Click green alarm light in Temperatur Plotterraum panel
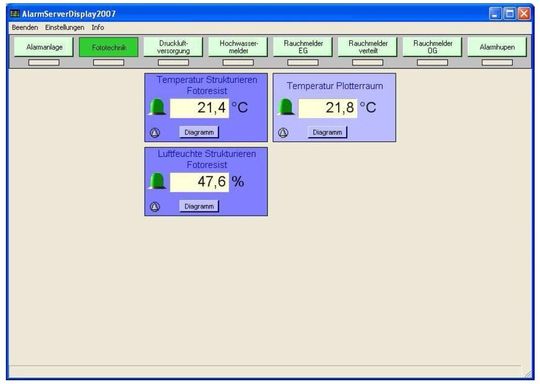The image size is (540, 384). point(286,107)
